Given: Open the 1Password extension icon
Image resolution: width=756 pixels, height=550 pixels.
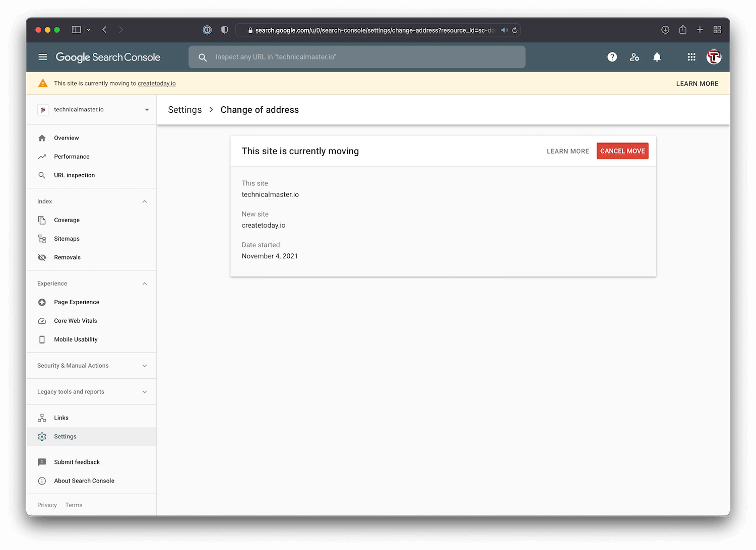Looking at the screenshot, I should pyautogui.click(x=207, y=30).
